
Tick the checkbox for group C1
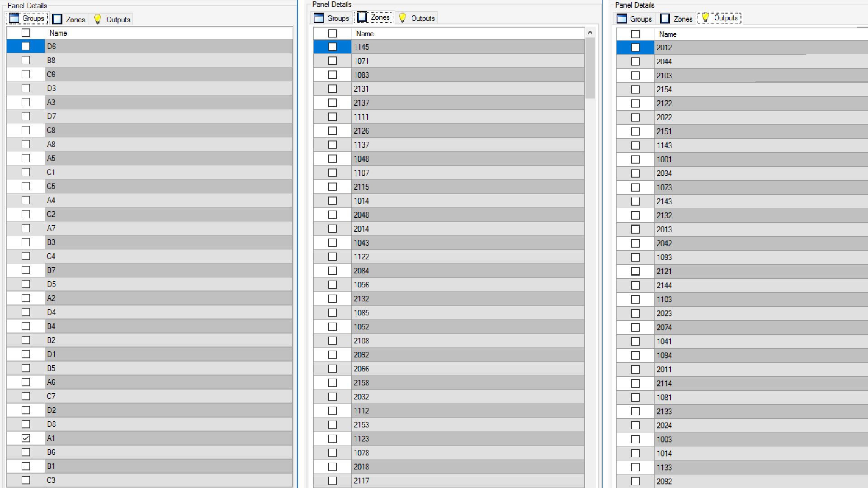[26, 172]
